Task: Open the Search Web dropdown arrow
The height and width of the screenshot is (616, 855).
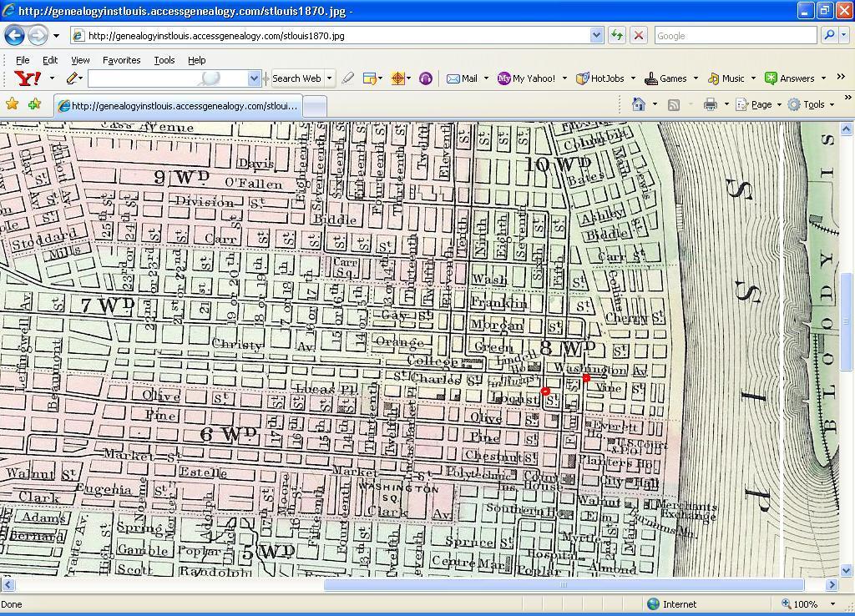Action: click(x=329, y=78)
